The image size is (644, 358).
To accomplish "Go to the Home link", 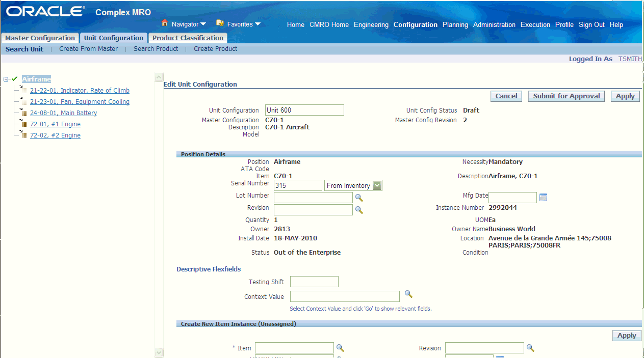I will (x=296, y=24).
